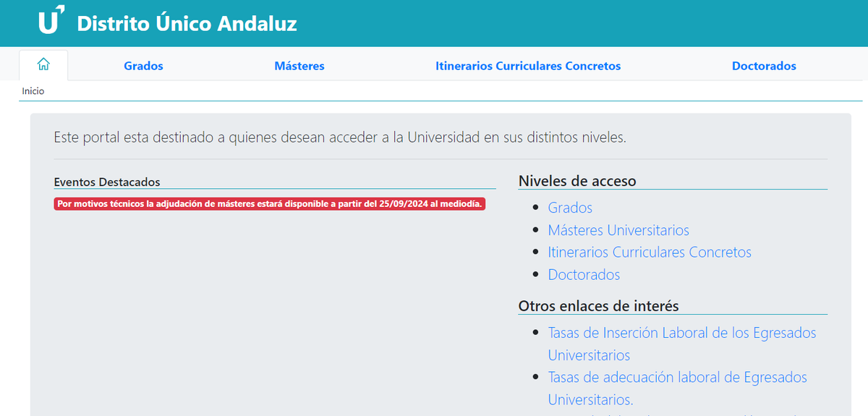Screen dimensions: 868x416
Task: Click the red másteres adjudication notice
Action: tap(269, 204)
